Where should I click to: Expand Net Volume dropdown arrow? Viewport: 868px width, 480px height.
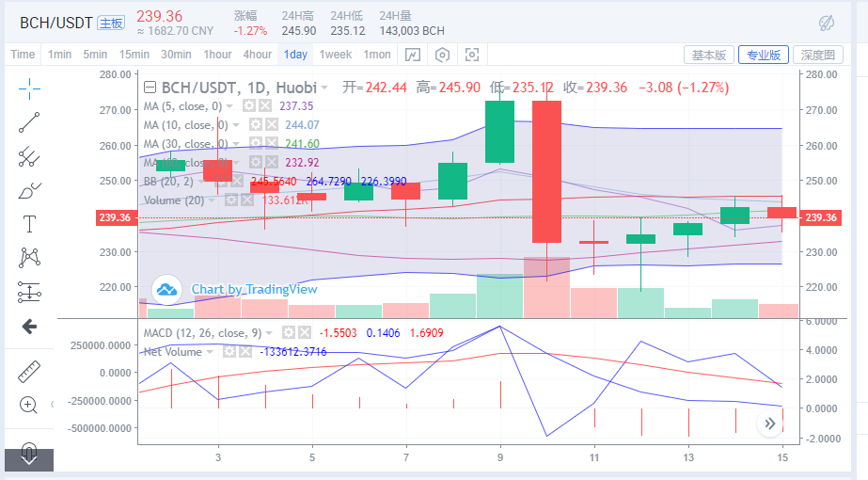point(210,352)
